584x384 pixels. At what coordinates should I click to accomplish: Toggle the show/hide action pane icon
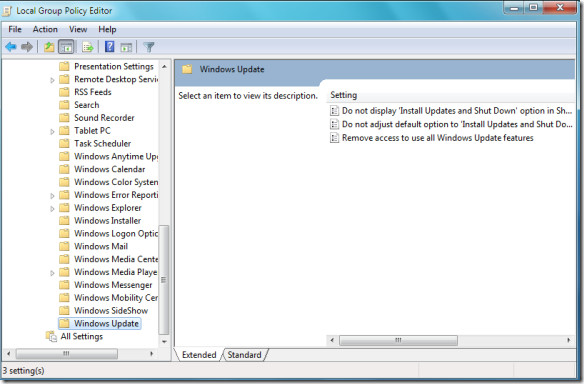pos(126,47)
